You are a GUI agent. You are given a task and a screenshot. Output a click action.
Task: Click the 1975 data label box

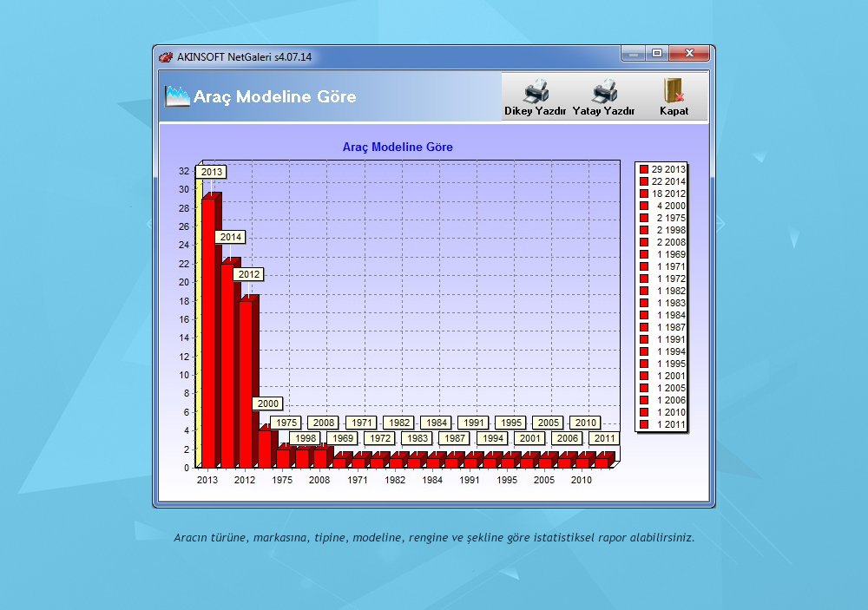pyautogui.click(x=286, y=423)
